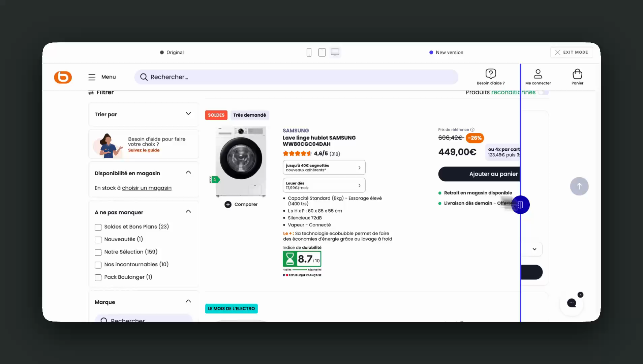Click Retrait en magasin disponible text
This screenshot has height=364, width=643.
(x=478, y=193)
